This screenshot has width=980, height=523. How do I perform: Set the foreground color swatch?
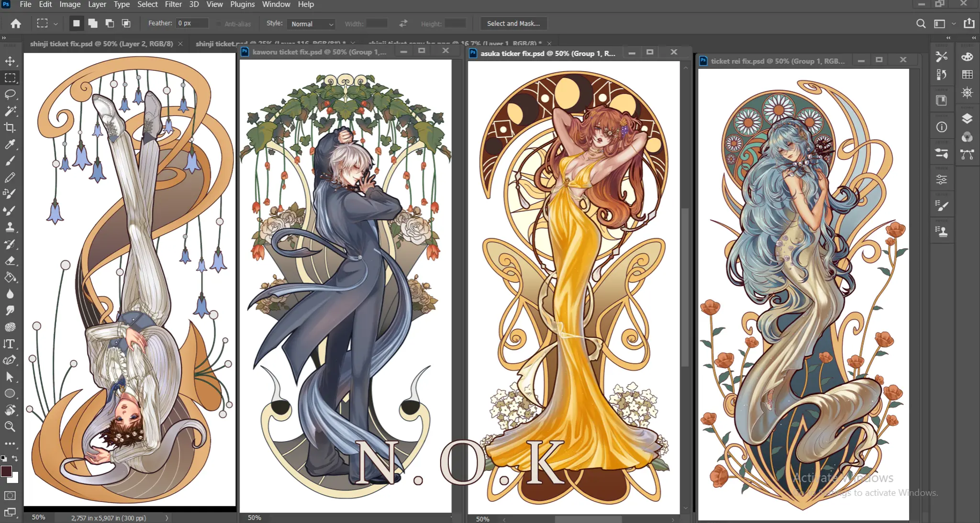coord(6,471)
